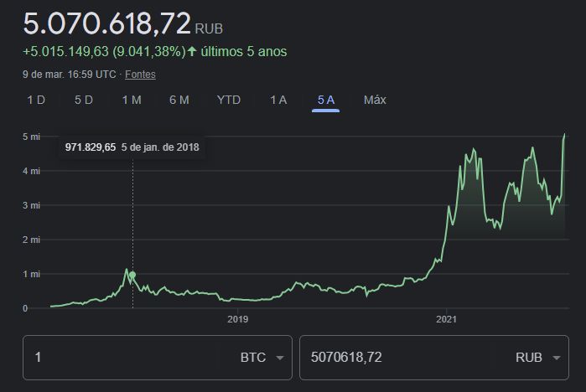Click the 2021 label on the time axis
Image resolution: width=586 pixels, height=392 pixels.
pos(446,320)
